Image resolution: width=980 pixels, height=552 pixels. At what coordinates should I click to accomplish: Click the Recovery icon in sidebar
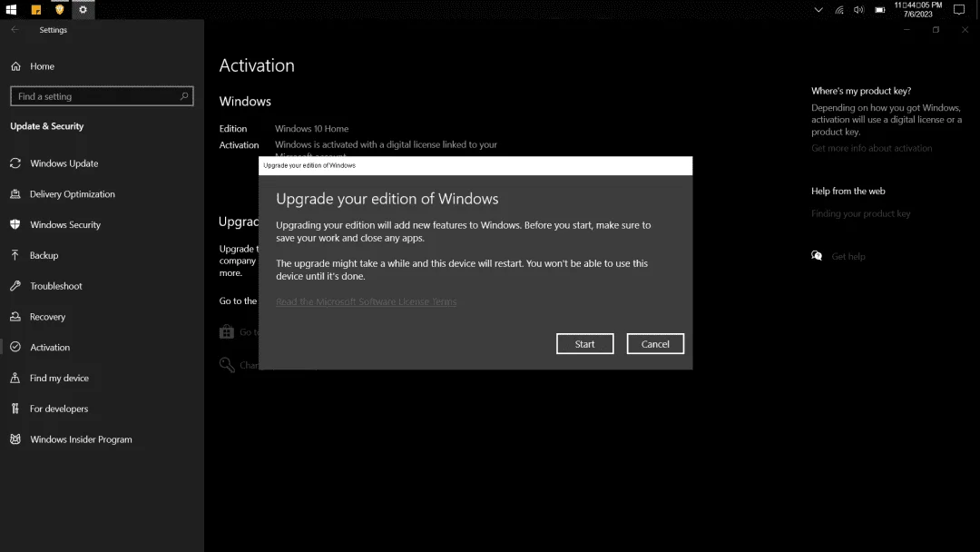pyautogui.click(x=15, y=316)
